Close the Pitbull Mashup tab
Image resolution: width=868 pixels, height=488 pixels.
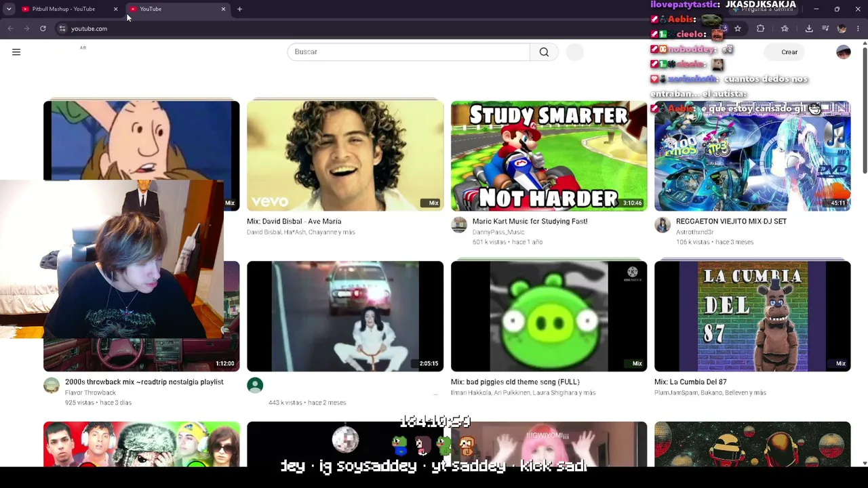pyautogui.click(x=115, y=9)
